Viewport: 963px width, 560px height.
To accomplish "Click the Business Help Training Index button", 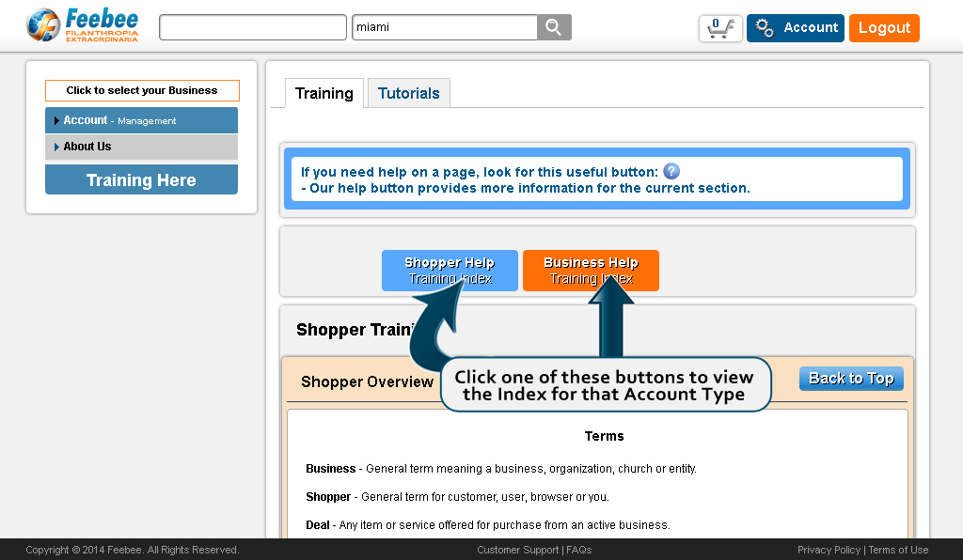I will tap(591, 270).
